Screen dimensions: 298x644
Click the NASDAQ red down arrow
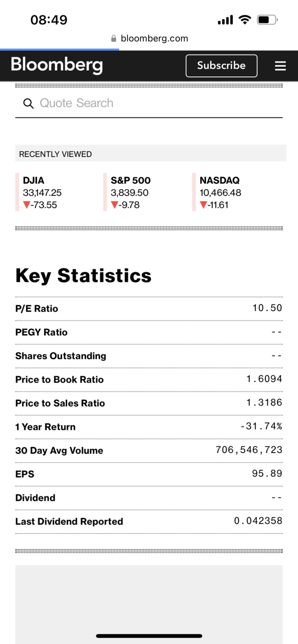pyautogui.click(x=203, y=205)
